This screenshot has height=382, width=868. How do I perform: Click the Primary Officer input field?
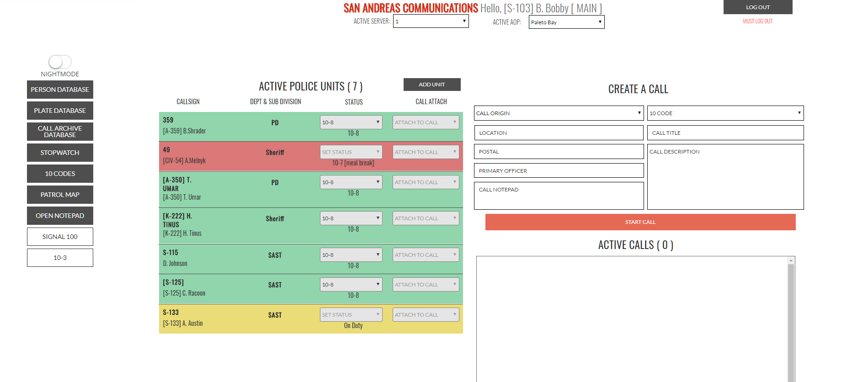pyautogui.click(x=559, y=170)
